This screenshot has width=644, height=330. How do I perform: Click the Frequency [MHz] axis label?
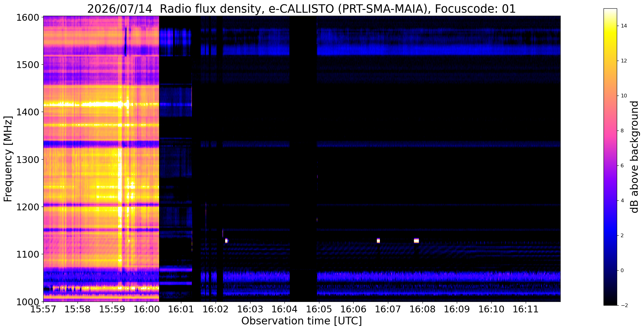click(8, 159)
